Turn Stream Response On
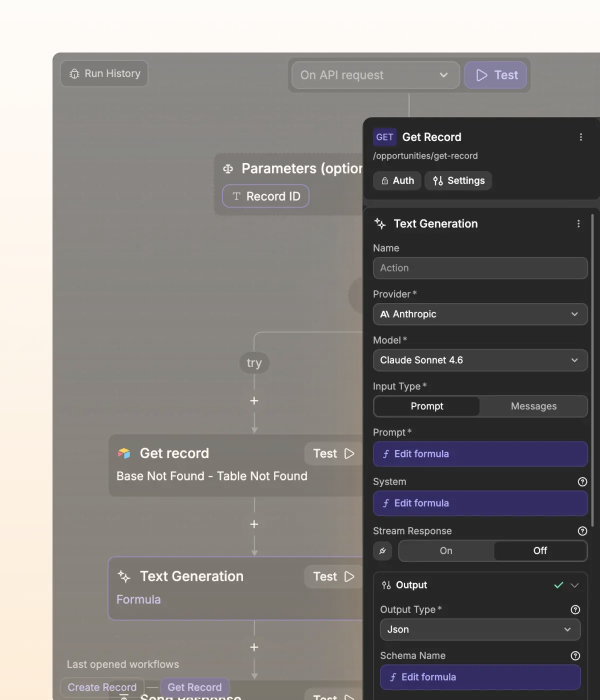Screen dimensions: 600x700 pyautogui.click(x=446, y=550)
